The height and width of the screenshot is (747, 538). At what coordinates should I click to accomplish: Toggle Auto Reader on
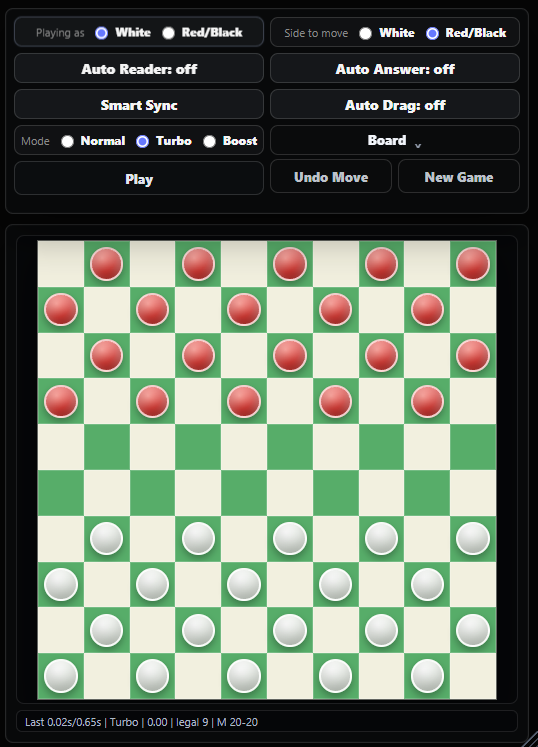point(139,69)
